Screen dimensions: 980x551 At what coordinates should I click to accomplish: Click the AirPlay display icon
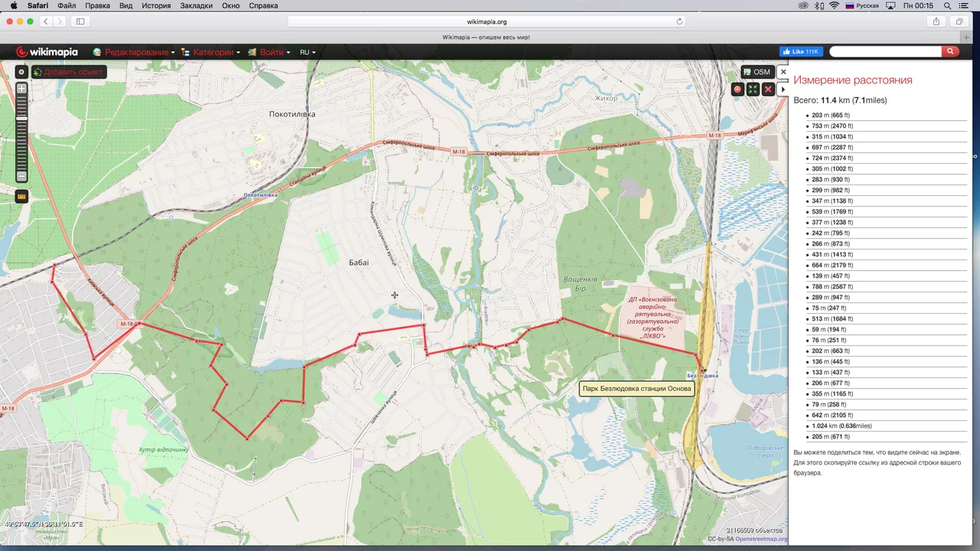tap(890, 5)
